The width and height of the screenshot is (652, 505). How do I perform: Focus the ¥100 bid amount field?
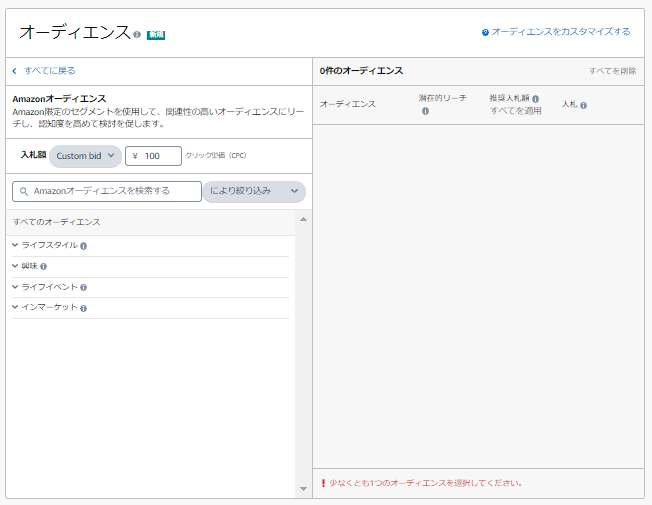pos(153,156)
